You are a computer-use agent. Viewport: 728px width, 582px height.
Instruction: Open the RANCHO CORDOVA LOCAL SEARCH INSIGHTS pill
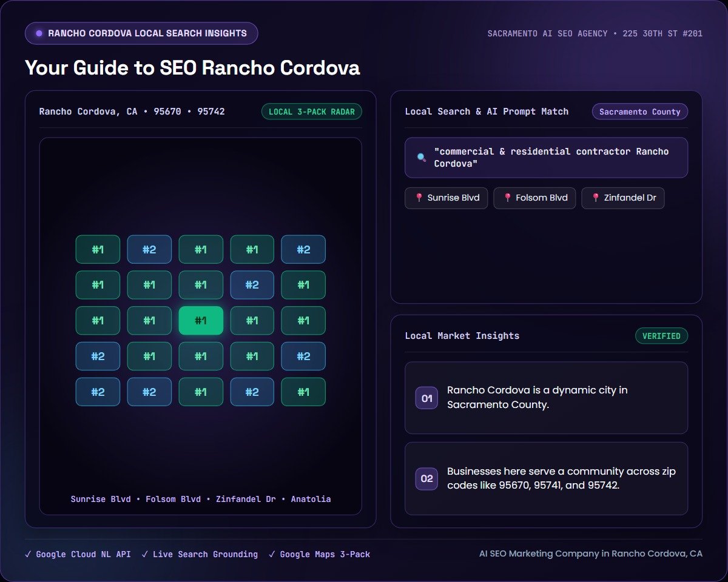[x=141, y=33]
